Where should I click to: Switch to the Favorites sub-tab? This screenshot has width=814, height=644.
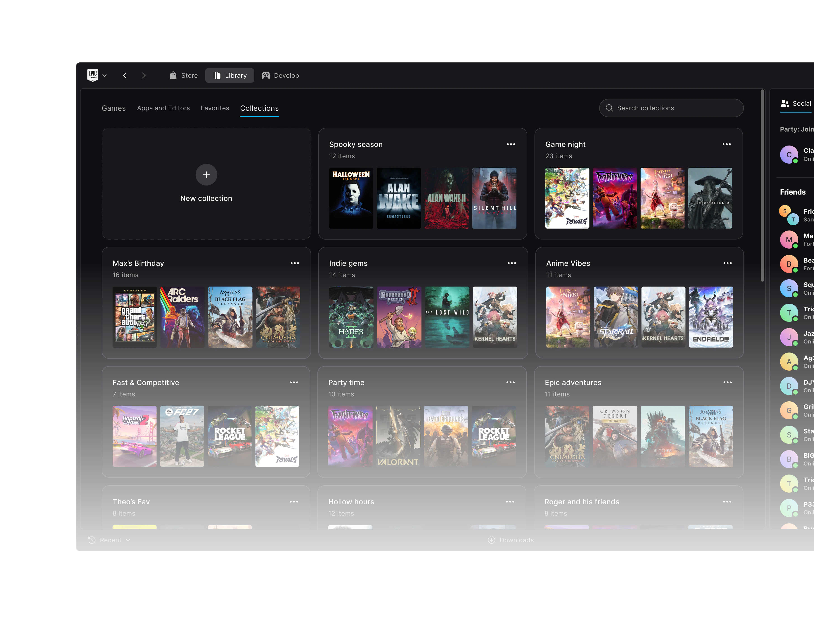215,108
